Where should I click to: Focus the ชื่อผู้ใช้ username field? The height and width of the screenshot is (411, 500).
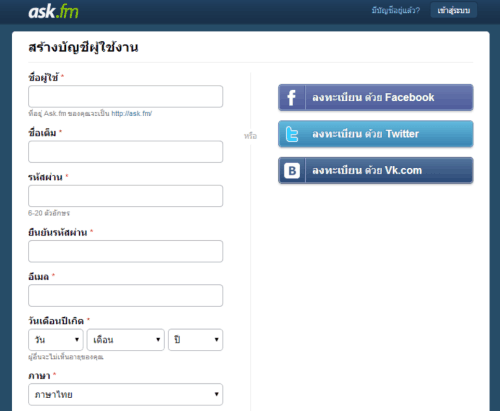coord(125,96)
